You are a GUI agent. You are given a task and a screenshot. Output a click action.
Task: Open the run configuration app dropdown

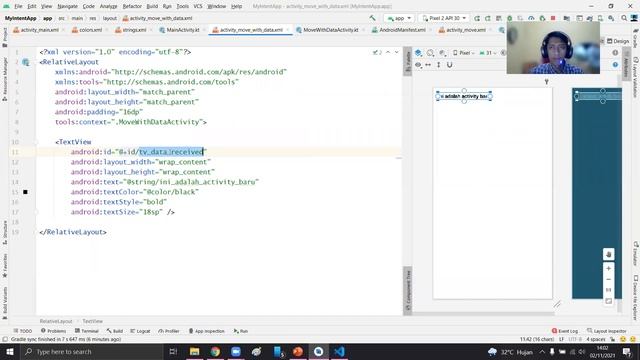coord(399,18)
